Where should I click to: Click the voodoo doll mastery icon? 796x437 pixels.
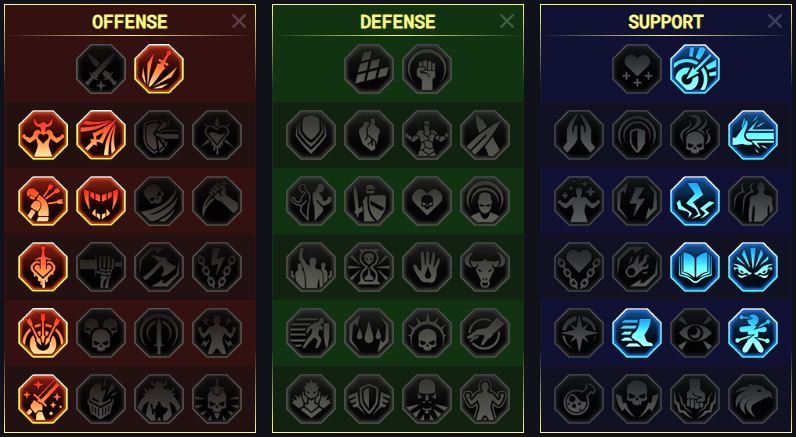753,332
